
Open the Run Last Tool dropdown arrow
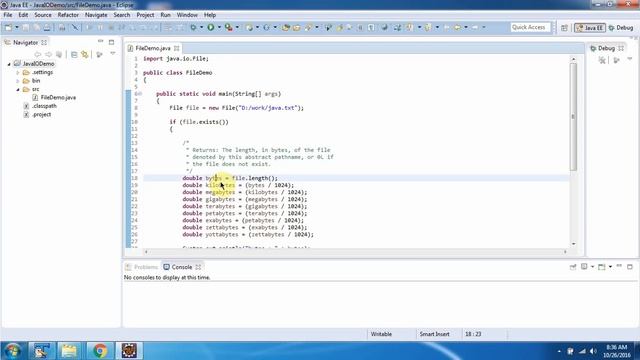click(237, 27)
